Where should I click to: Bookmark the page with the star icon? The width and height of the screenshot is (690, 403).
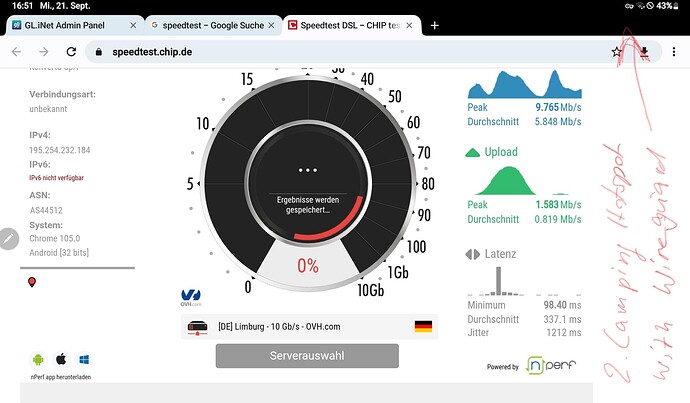point(617,51)
